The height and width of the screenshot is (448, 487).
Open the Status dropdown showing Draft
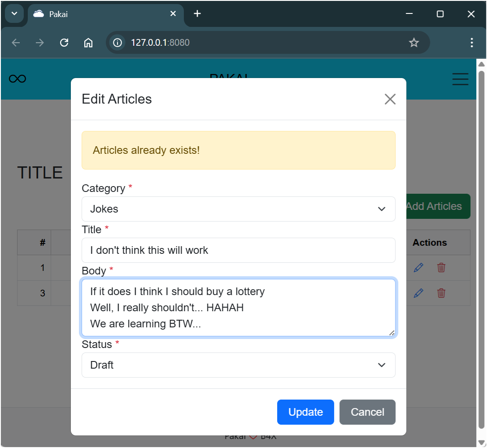coord(238,365)
